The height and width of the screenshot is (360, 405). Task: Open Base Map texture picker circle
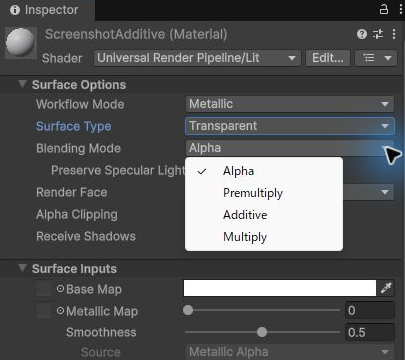click(x=60, y=289)
